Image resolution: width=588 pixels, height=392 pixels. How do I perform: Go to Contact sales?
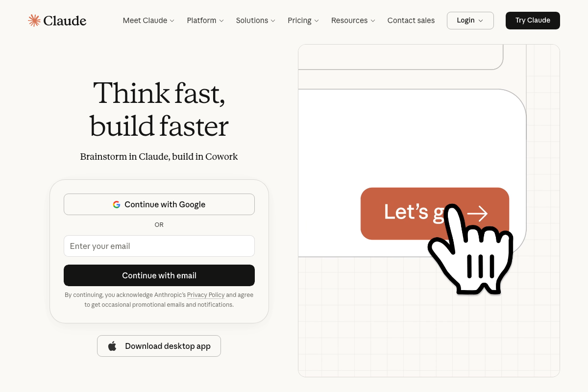pos(411,21)
